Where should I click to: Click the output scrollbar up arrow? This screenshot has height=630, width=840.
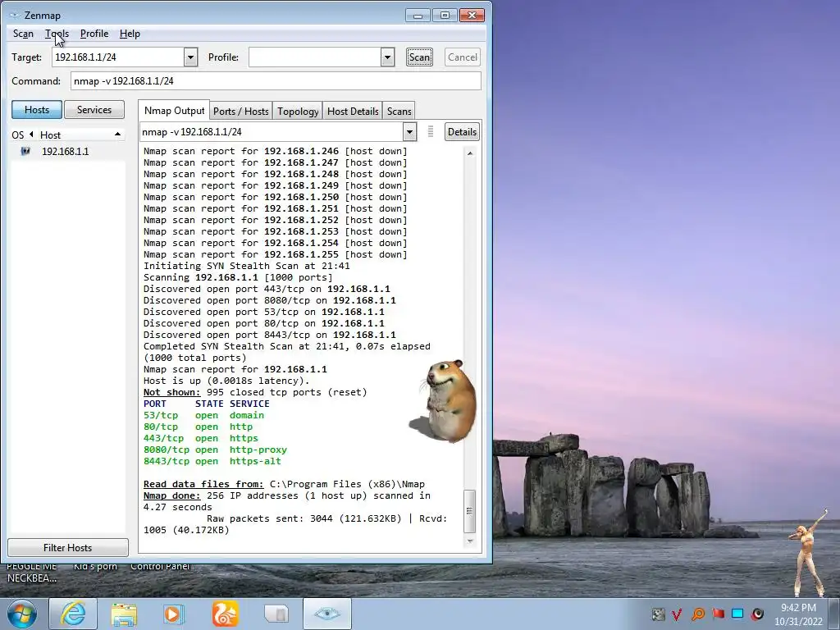tap(470, 153)
